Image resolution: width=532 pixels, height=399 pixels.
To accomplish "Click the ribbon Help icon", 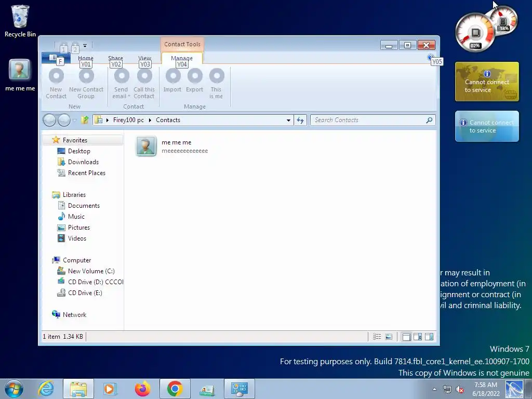I will pyautogui.click(x=430, y=57).
